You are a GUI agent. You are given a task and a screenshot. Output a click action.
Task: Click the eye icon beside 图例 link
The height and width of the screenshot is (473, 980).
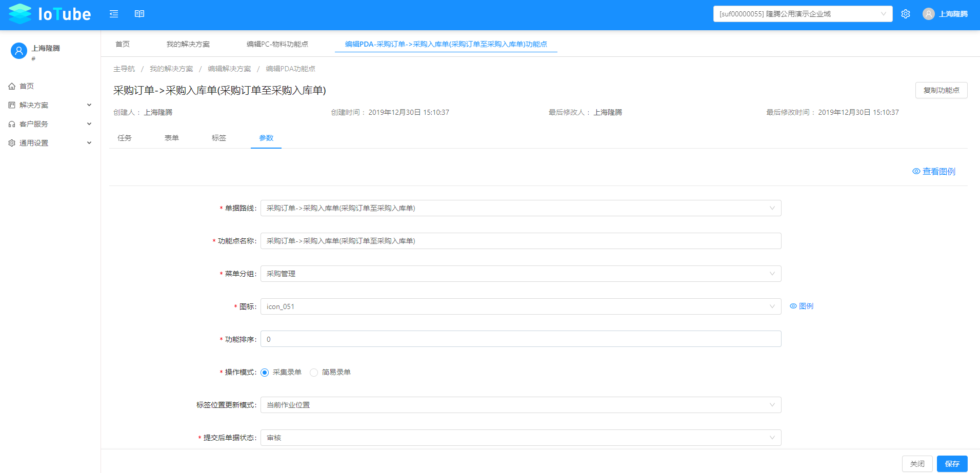793,306
